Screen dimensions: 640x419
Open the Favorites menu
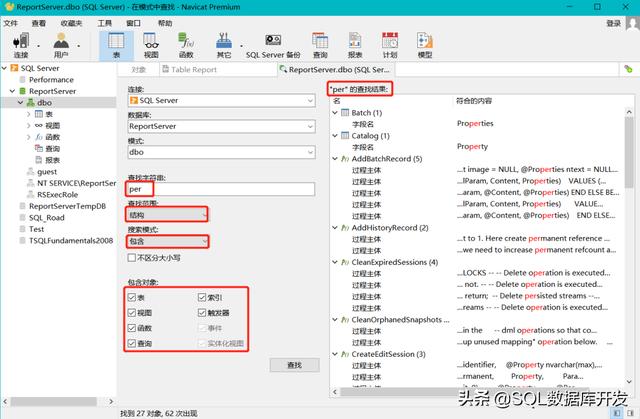[71, 23]
